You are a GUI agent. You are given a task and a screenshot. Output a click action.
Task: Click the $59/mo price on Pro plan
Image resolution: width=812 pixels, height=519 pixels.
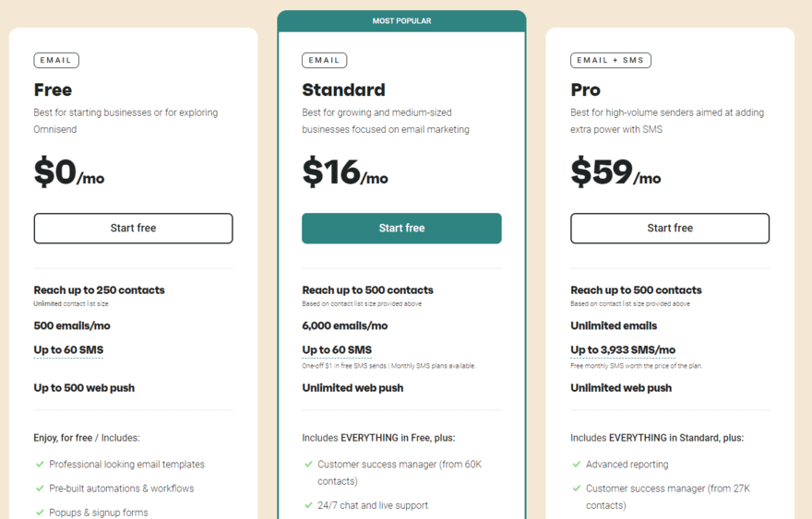tap(615, 171)
